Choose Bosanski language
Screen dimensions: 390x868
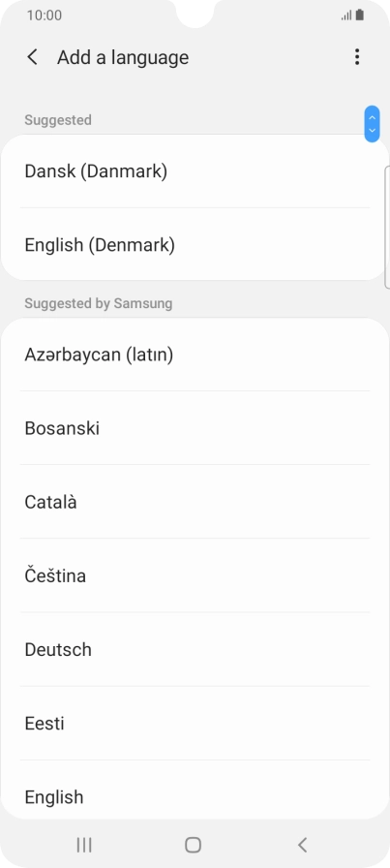point(195,428)
